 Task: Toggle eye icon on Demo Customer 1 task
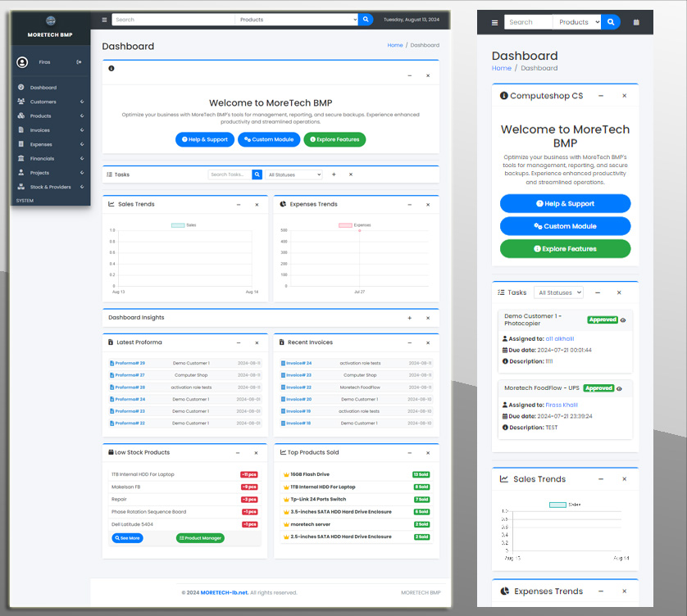[x=623, y=321]
